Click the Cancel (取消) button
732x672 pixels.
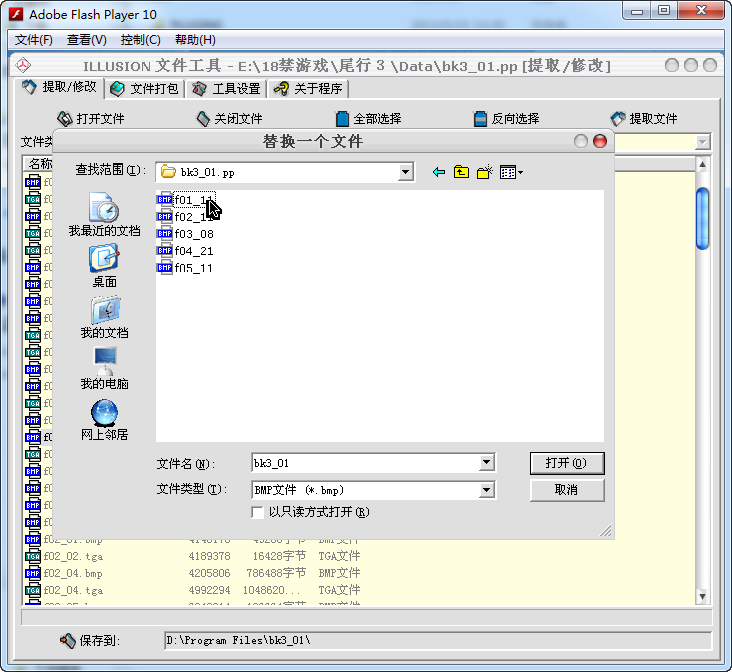pyautogui.click(x=567, y=490)
